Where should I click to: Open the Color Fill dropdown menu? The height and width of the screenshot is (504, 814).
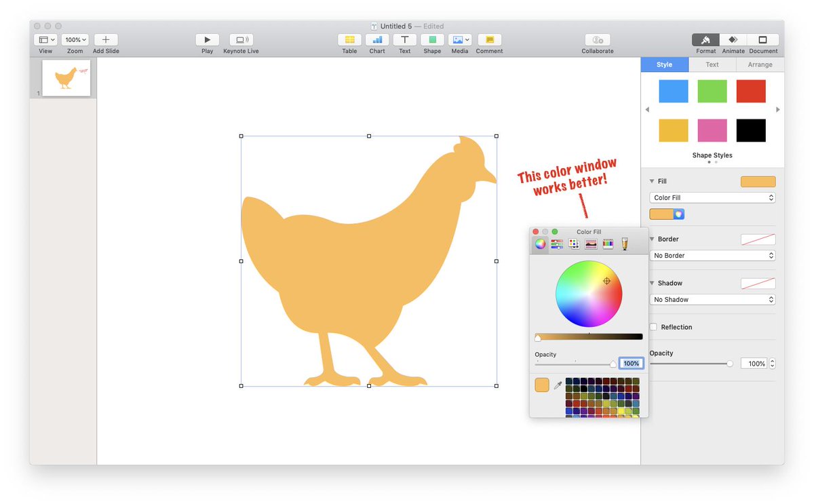tap(712, 197)
